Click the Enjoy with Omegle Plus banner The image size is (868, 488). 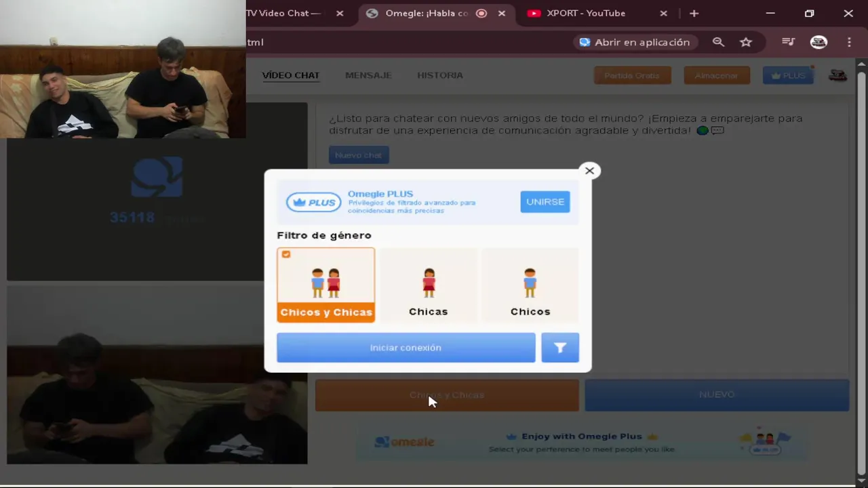click(x=582, y=443)
